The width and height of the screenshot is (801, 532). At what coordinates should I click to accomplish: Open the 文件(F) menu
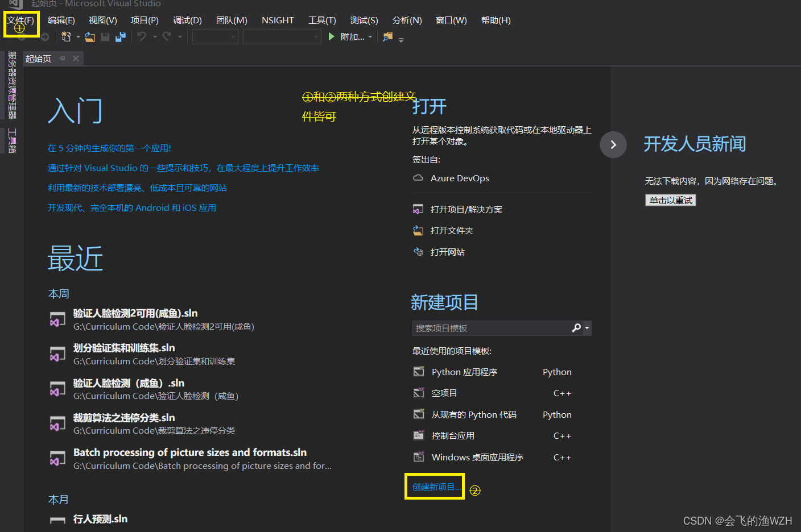pyautogui.click(x=20, y=20)
